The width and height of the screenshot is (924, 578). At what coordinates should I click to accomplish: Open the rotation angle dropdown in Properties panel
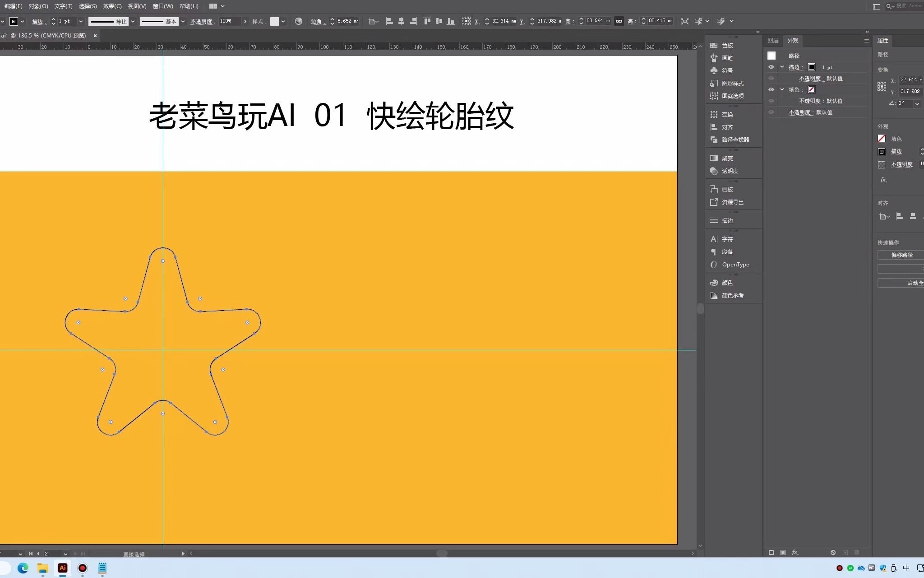pyautogui.click(x=917, y=103)
